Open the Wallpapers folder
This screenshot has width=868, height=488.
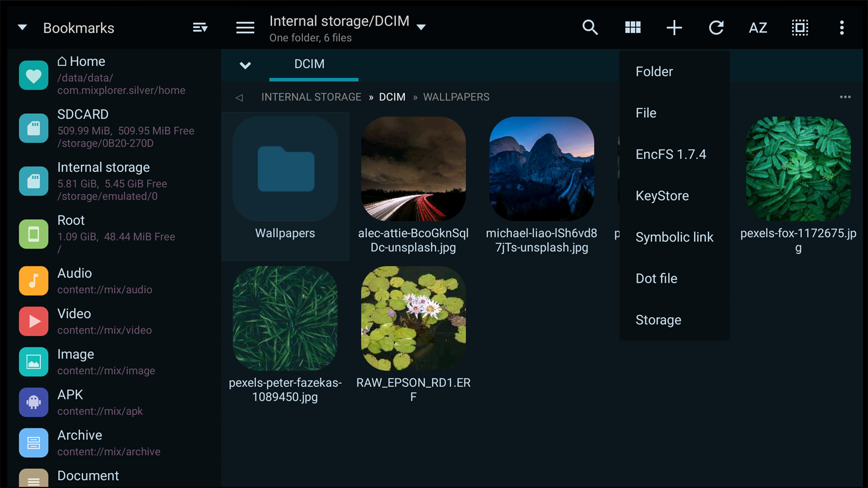coord(285,186)
